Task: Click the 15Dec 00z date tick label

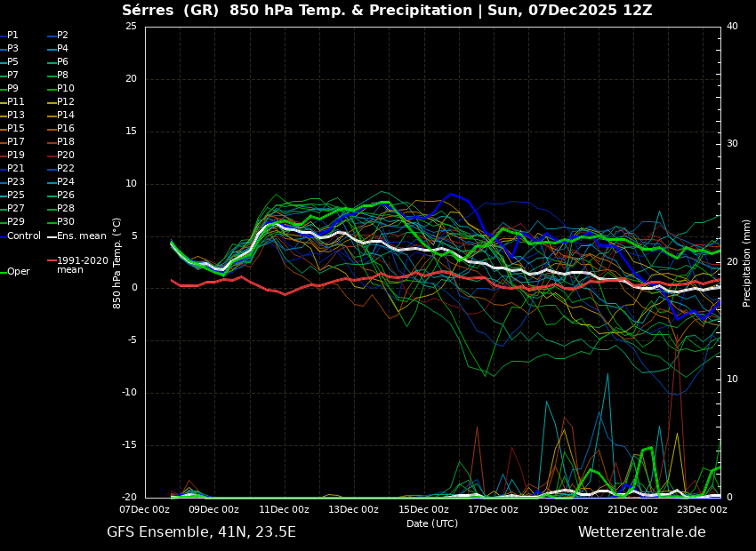Action: 423,510
